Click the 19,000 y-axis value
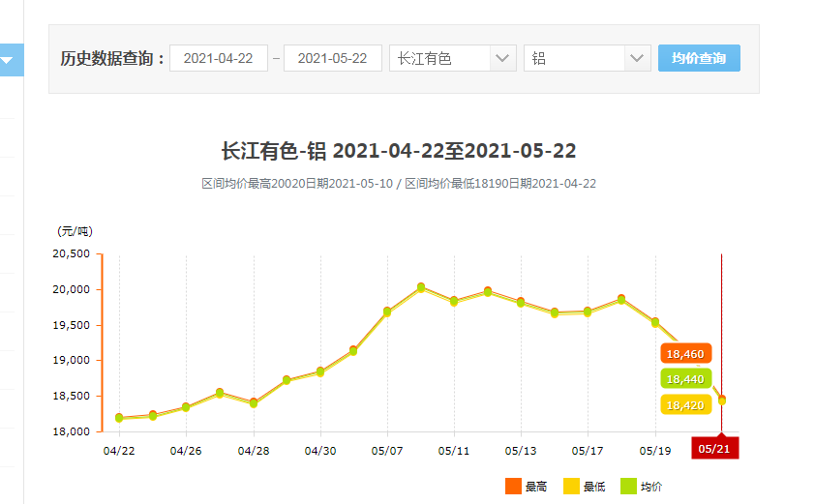 [72, 360]
